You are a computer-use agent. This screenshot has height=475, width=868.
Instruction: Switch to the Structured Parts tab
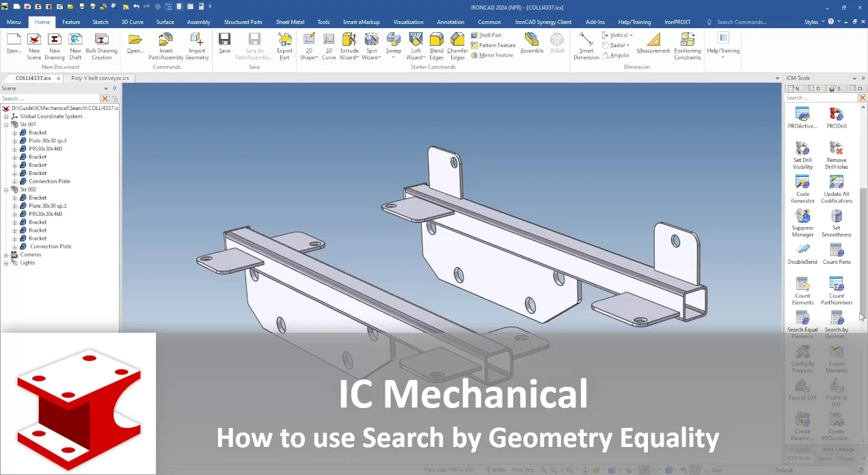[x=243, y=22]
